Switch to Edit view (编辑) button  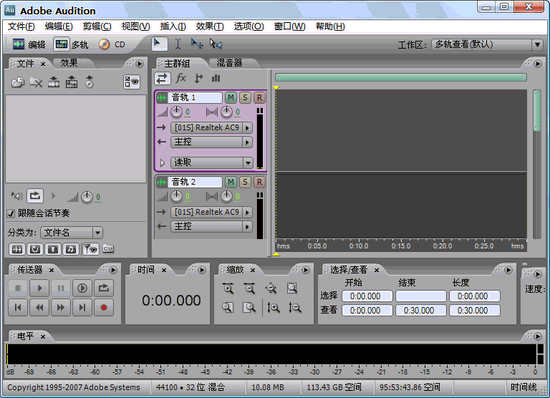point(29,45)
